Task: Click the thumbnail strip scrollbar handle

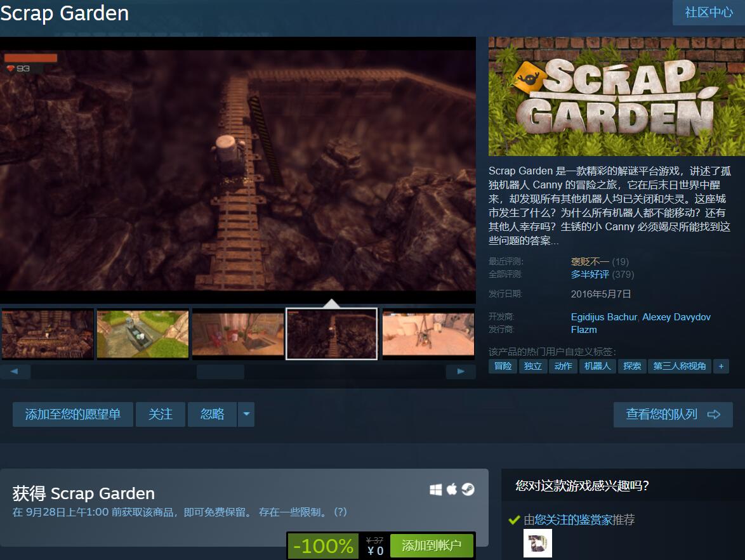Action: click(x=220, y=372)
